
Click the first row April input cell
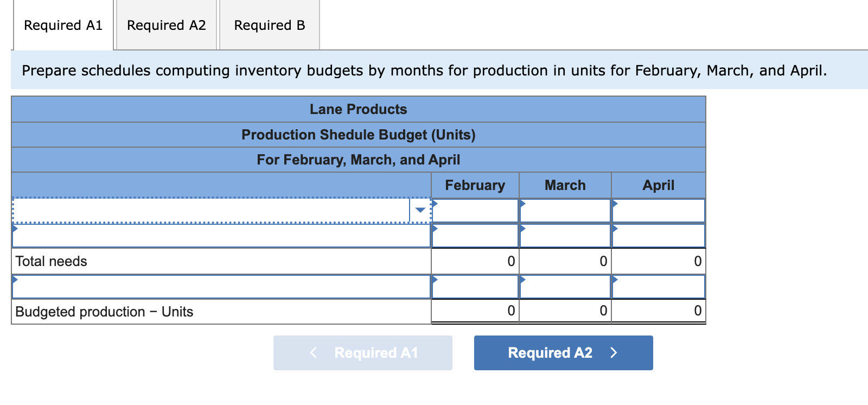(x=659, y=211)
